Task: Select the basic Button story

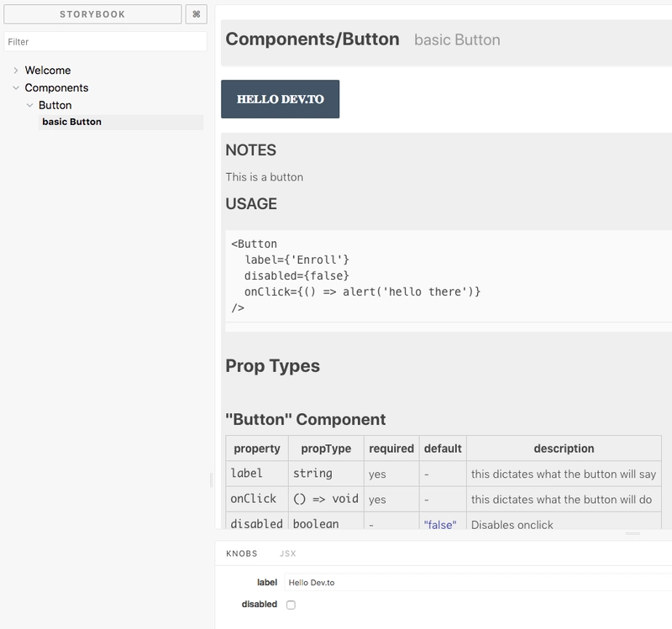Action: click(71, 122)
